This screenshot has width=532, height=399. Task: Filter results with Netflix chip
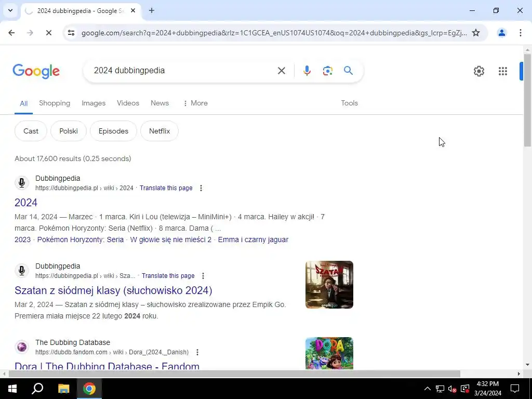159,131
